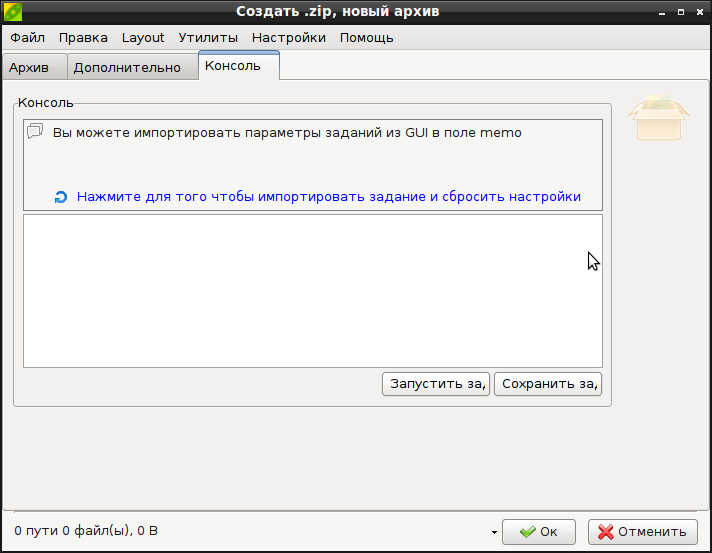
Task: Open the Файл menu
Action: (x=28, y=38)
